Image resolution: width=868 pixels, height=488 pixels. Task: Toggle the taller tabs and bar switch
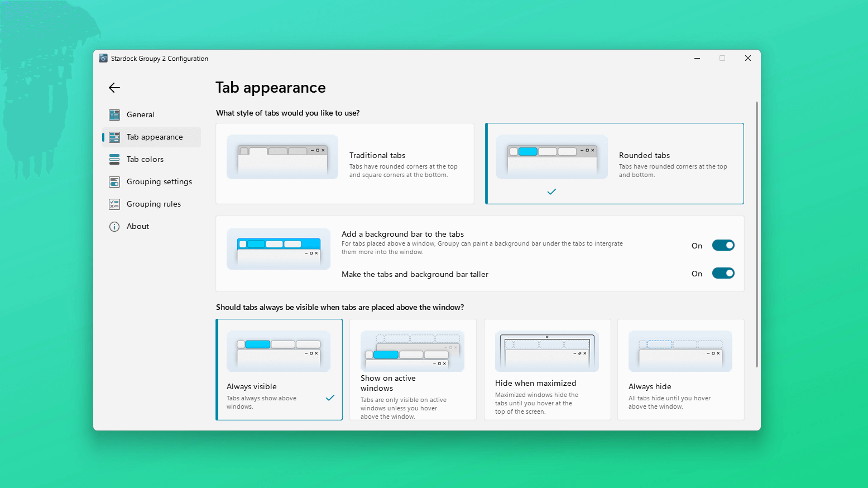tap(723, 273)
